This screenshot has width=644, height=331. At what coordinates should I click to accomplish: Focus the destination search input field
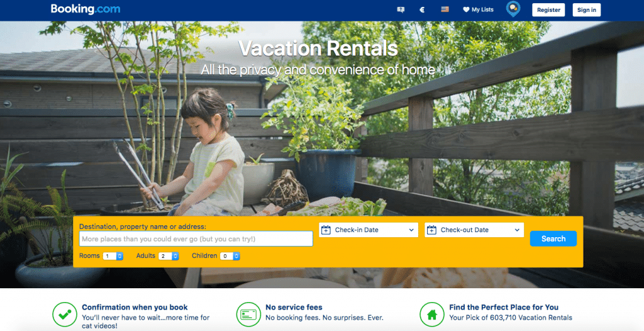click(196, 239)
